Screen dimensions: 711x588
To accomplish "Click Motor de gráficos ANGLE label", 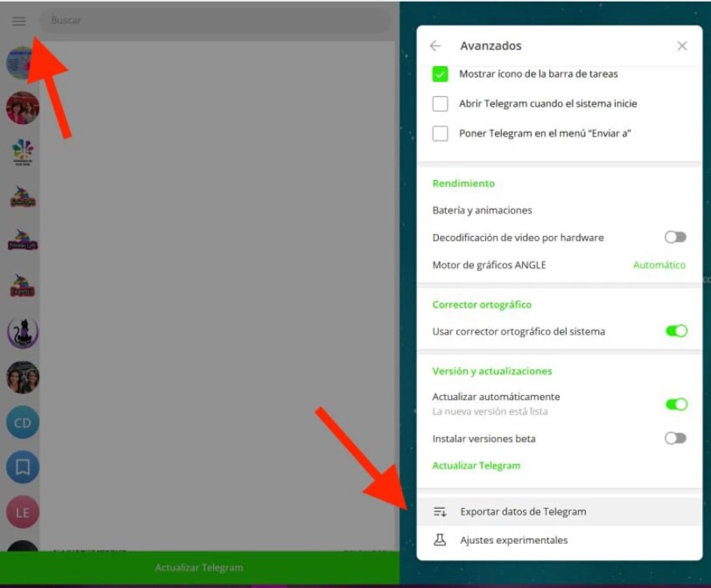I will [488, 265].
